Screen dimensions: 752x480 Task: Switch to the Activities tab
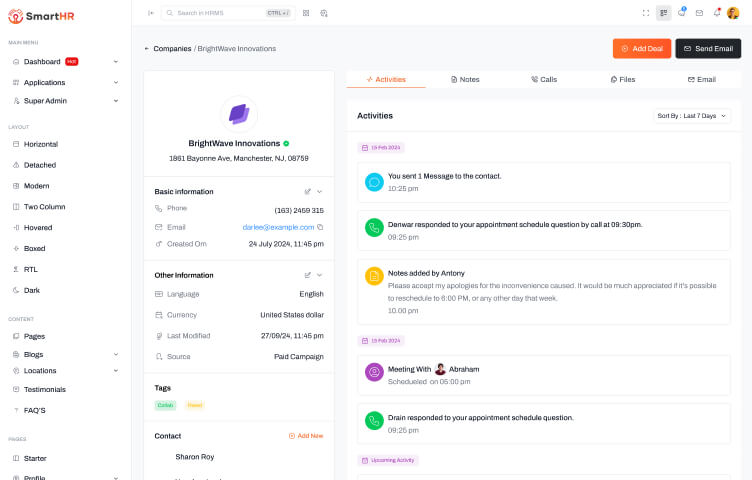click(386, 80)
